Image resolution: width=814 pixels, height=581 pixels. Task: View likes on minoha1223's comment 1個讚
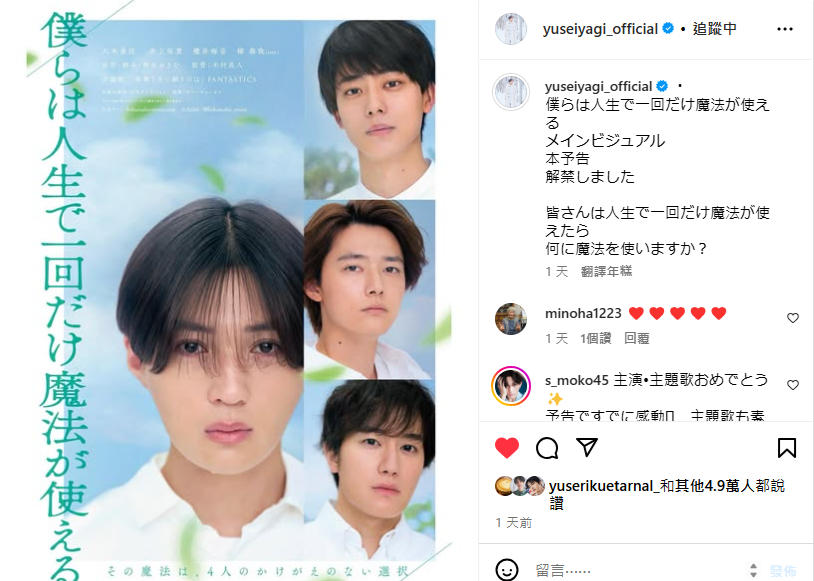(595, 339)
